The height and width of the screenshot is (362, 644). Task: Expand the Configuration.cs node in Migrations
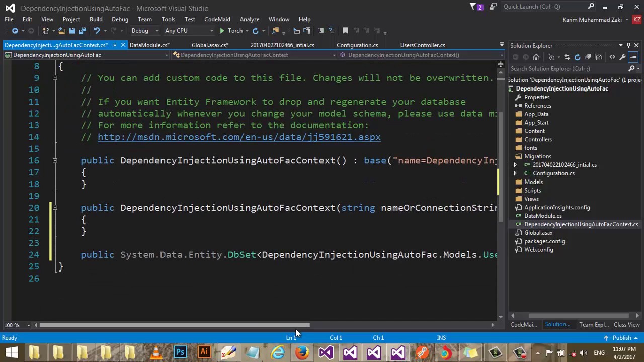coord(515,173)
